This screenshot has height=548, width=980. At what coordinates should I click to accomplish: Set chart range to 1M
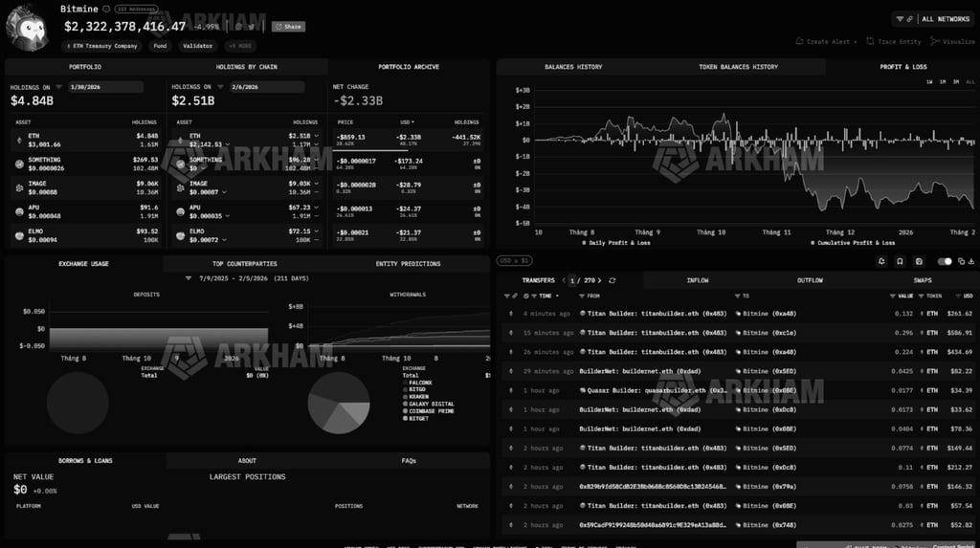point(943,82)
